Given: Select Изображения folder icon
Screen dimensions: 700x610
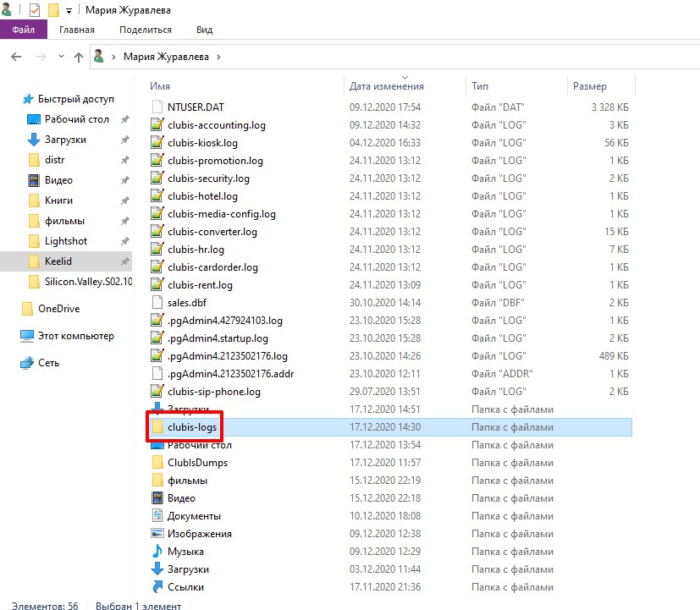Looking at the screenshot, I should click(x=157, y=534).
